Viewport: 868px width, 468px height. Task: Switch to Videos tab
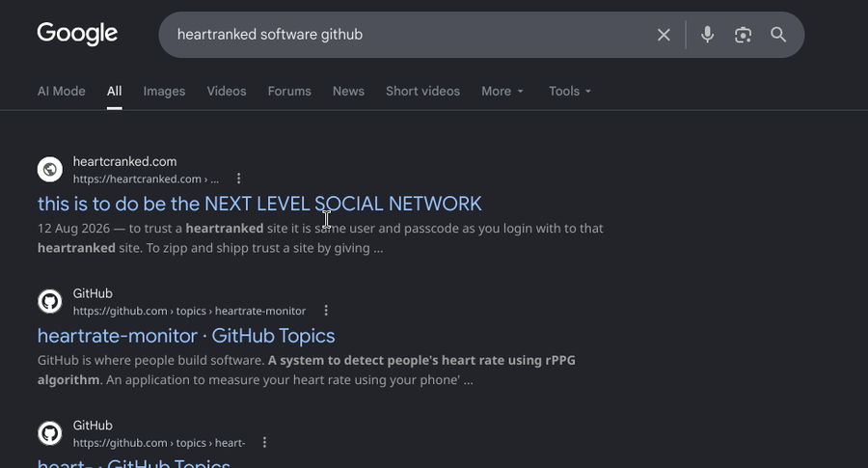click(x=227, y=92)
